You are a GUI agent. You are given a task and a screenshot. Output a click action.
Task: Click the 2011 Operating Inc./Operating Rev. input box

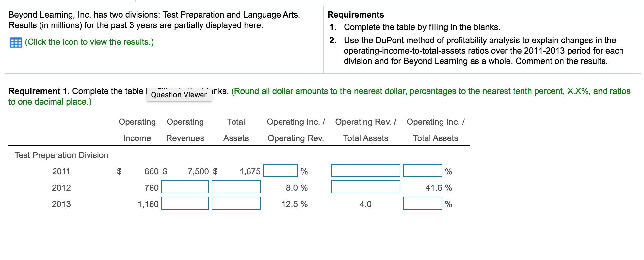[x=281, y=171]
